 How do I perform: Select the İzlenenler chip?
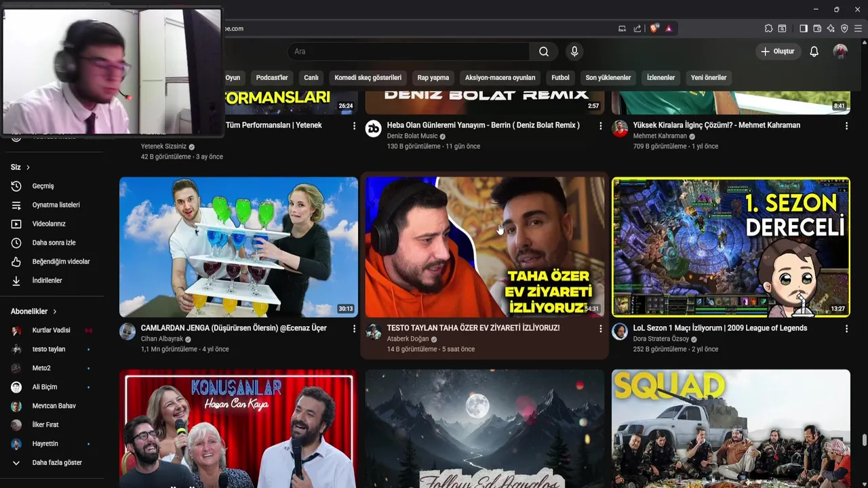coord(661,77)
